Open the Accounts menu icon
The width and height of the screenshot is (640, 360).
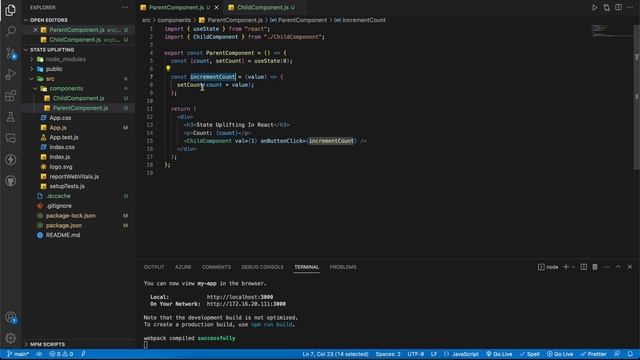click(11, 317)
